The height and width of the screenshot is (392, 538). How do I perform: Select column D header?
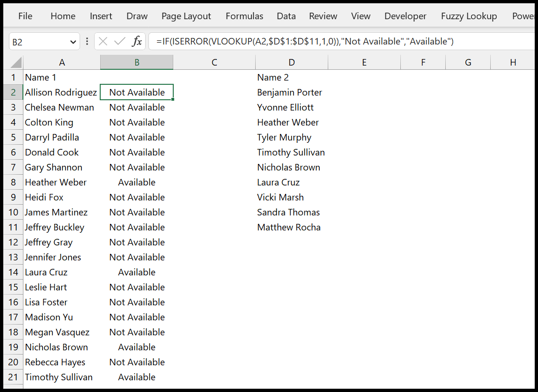point(292,62)
